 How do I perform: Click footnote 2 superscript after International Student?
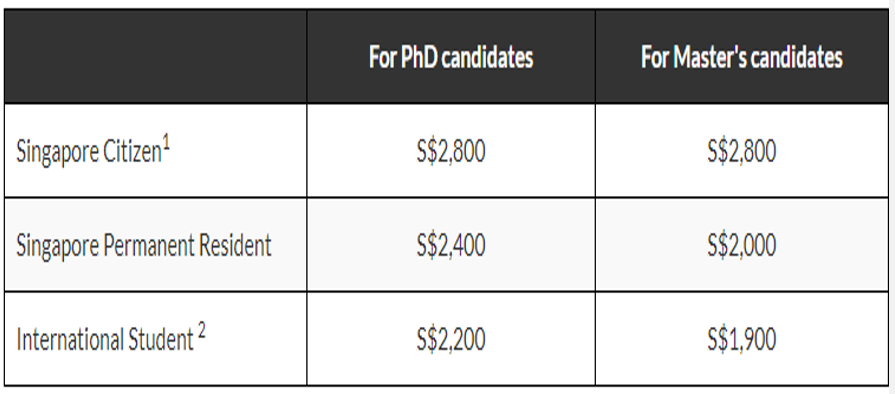pyautogui.click(x=201, y=332)
